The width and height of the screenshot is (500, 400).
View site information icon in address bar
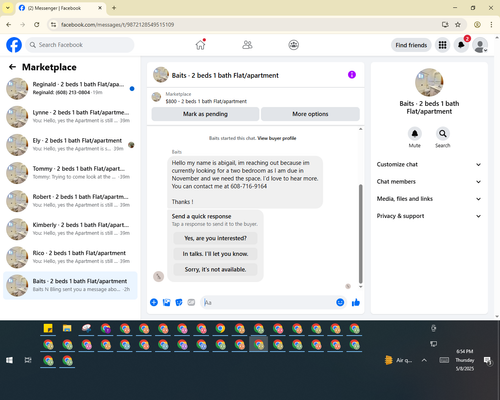pos(53,24)
